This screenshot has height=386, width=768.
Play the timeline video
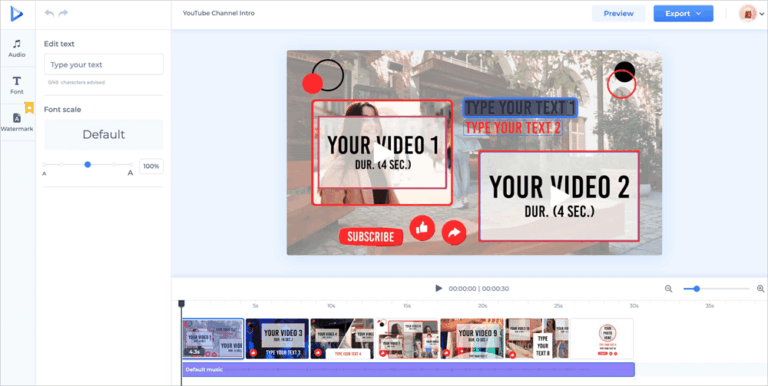point(439,289)
